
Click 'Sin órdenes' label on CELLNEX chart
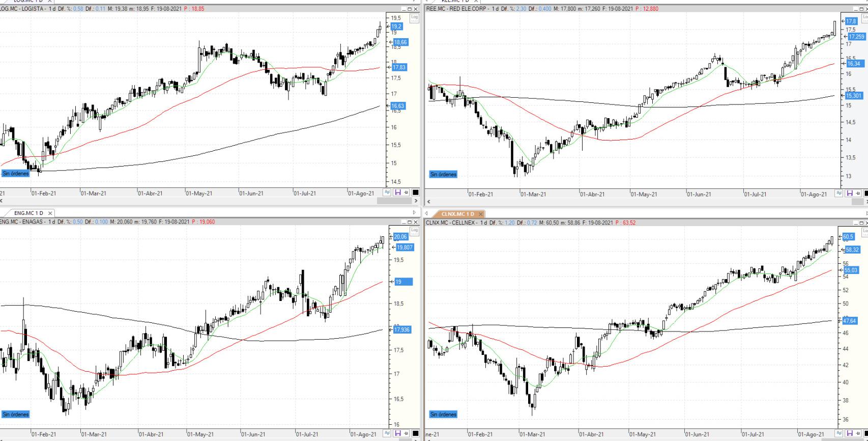pyautogui.click(x=443, y=415)
